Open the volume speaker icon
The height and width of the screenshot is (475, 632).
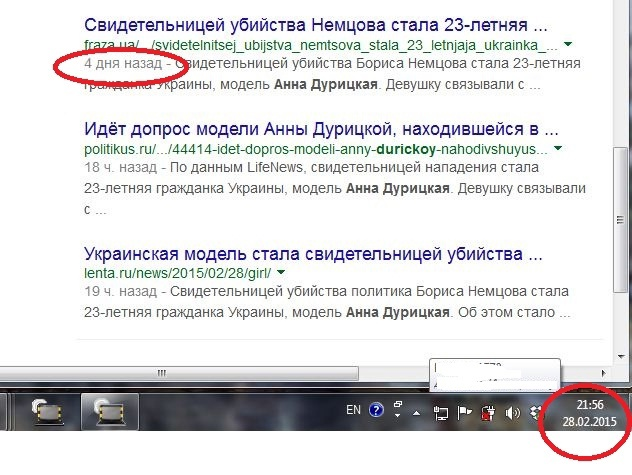point(512,413)
